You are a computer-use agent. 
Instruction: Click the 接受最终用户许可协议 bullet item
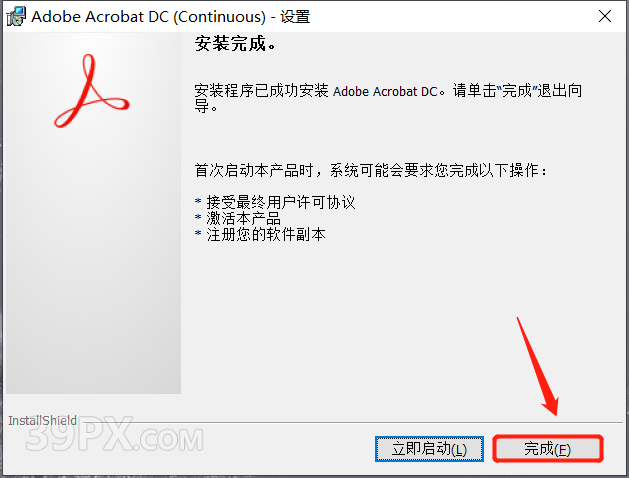pos(280,202)
